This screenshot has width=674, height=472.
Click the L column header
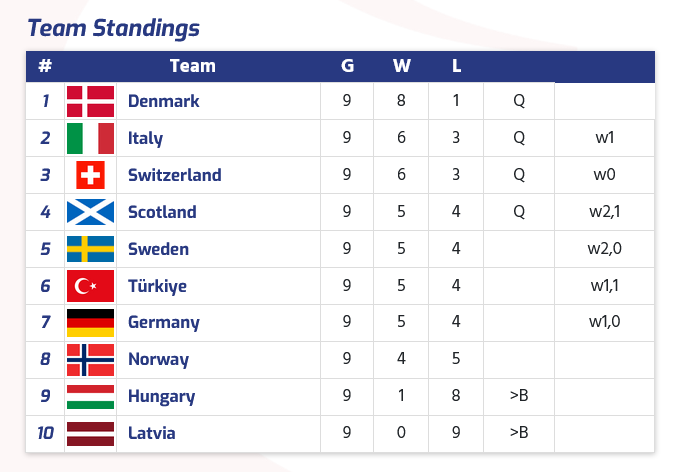tap(456, 66)
